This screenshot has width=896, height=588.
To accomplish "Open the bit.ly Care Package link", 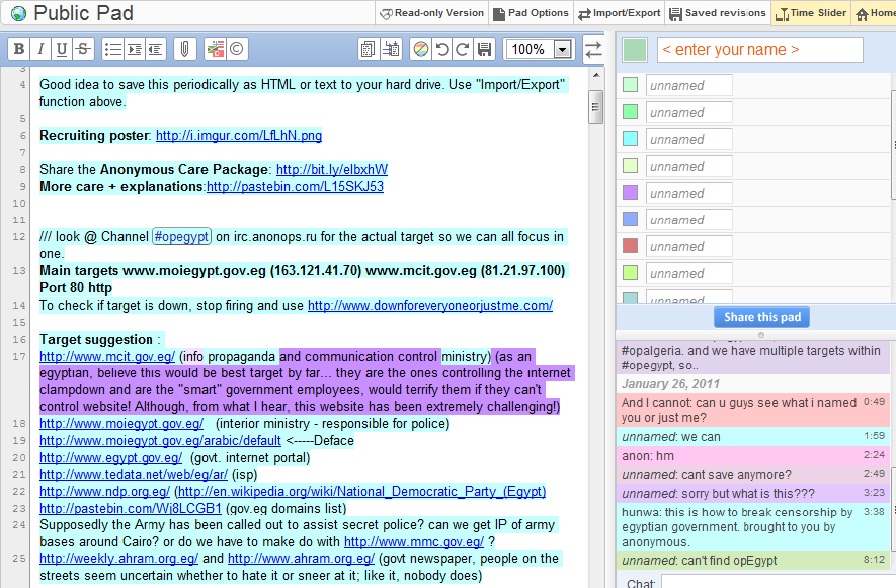I will (332, 169).
